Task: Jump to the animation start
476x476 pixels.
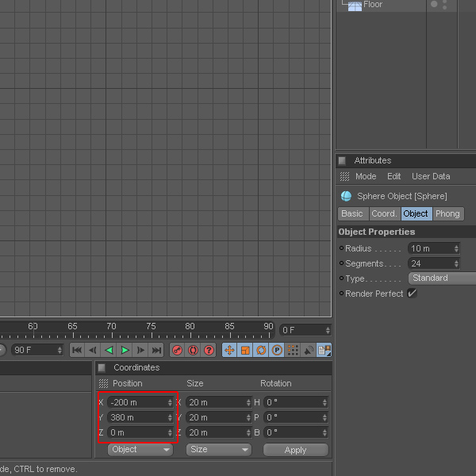Action: [x=77, y=350]
